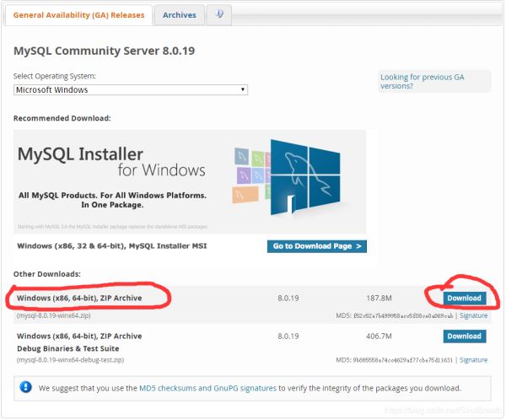Download the 406.7M debug binaries archive
Screen dimensions: 506x420
[x=464, y=336]
